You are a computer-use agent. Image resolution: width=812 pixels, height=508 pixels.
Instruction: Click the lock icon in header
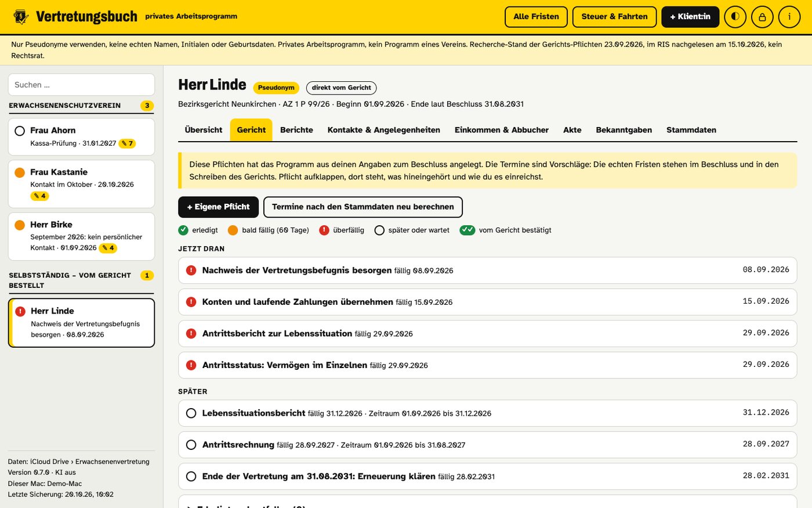(762, 17)
